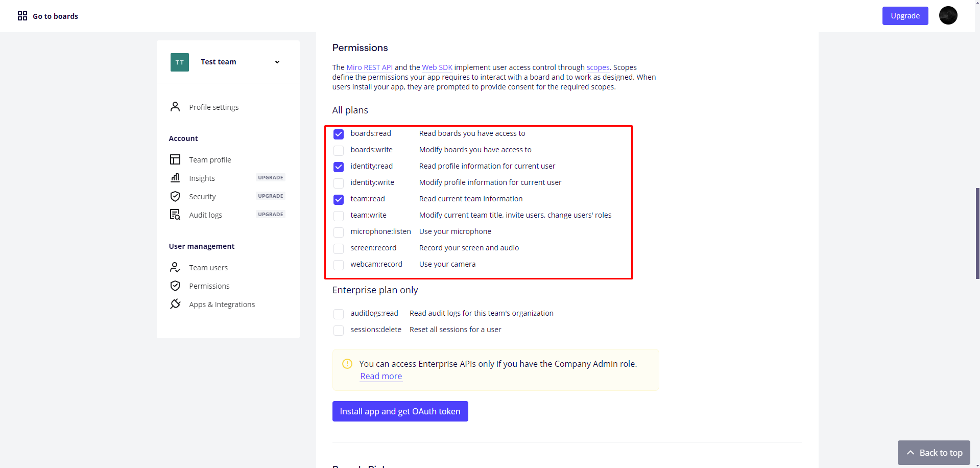Open the Web SDK link
The height and width of the screenshot is (468, 980).
click(437, 67)
